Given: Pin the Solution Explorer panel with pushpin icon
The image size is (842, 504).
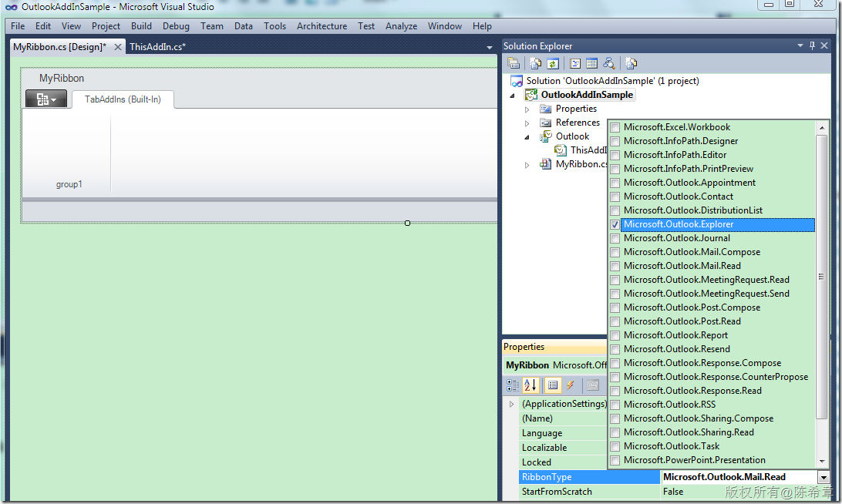Looking at the screenshot, I should pyautogui.click(x=812, y=45).
